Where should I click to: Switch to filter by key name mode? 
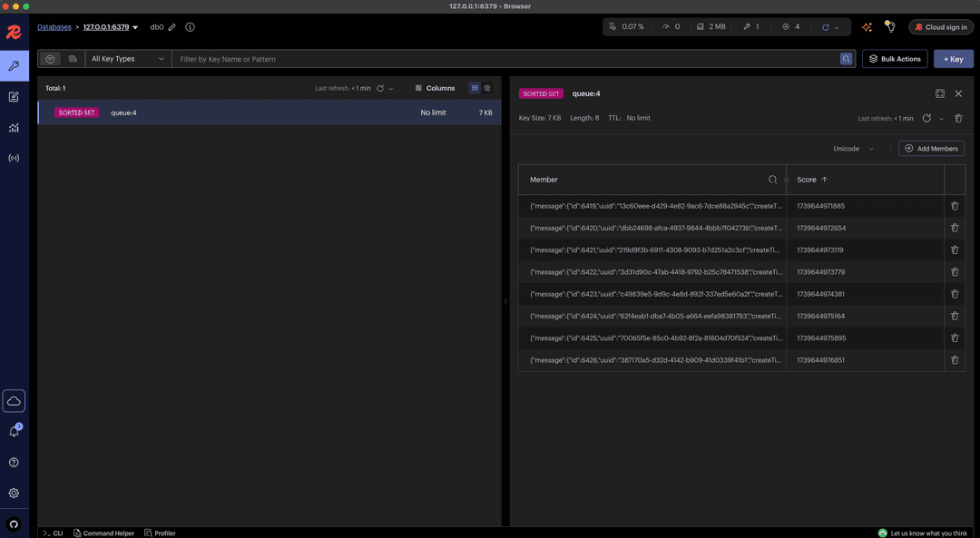click(51, 59)
